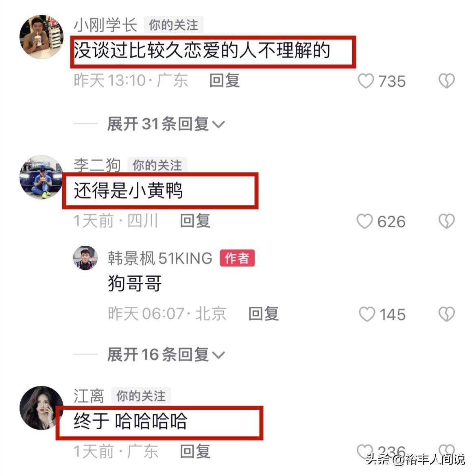The height and width of the screenshot is (476, 476).
Task: Reply to 小刚学长's comment
Action: [224, 81]
